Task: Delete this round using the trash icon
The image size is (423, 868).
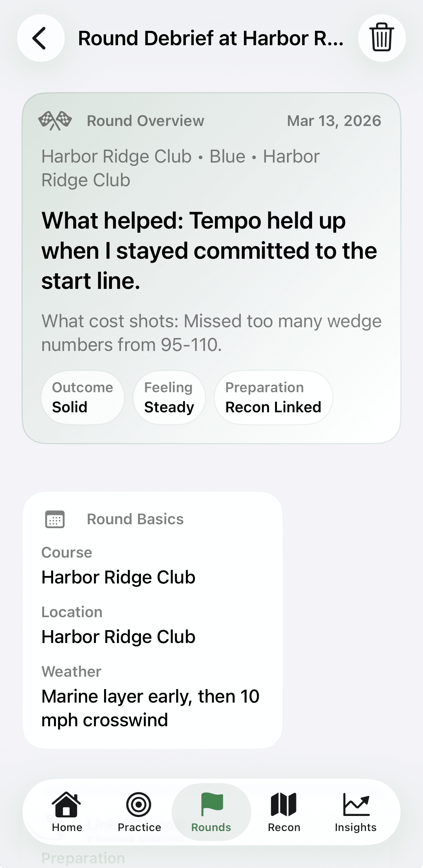Action: tap(382, 38)
